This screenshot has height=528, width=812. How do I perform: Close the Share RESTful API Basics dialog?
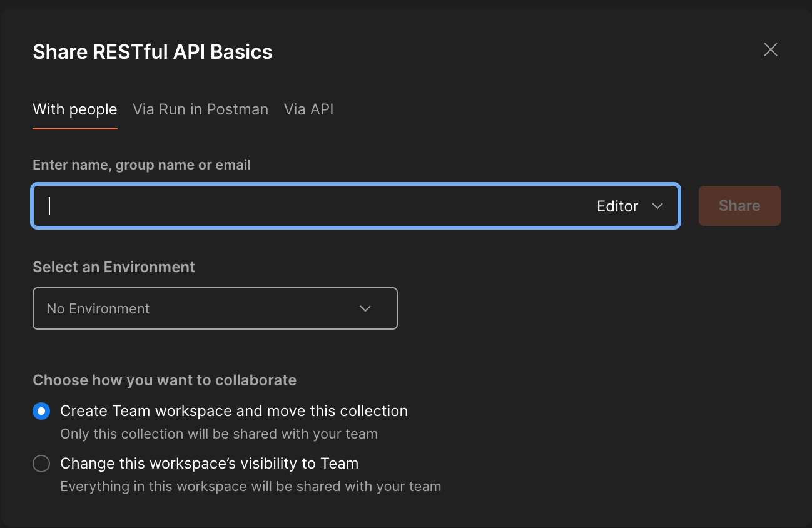[x=770, y=50]
